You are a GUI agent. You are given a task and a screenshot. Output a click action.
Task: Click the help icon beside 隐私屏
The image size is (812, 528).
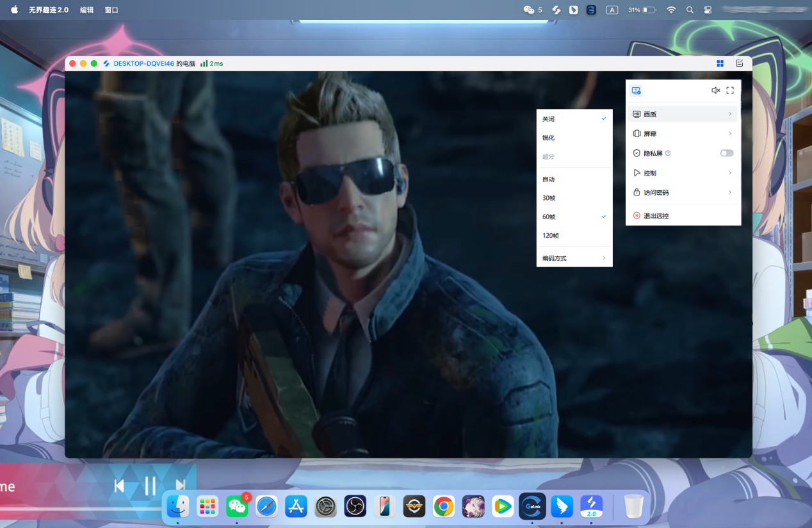point(668,153)
